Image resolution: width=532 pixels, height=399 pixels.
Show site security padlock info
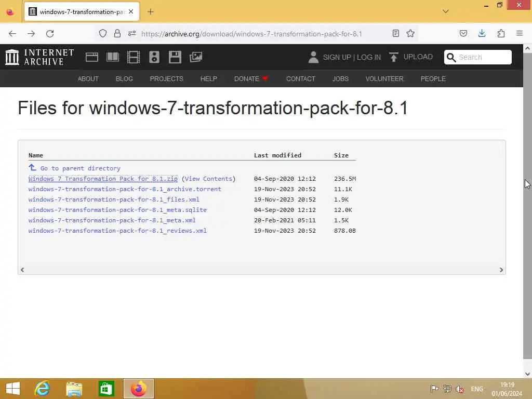(x=117, y=33)
